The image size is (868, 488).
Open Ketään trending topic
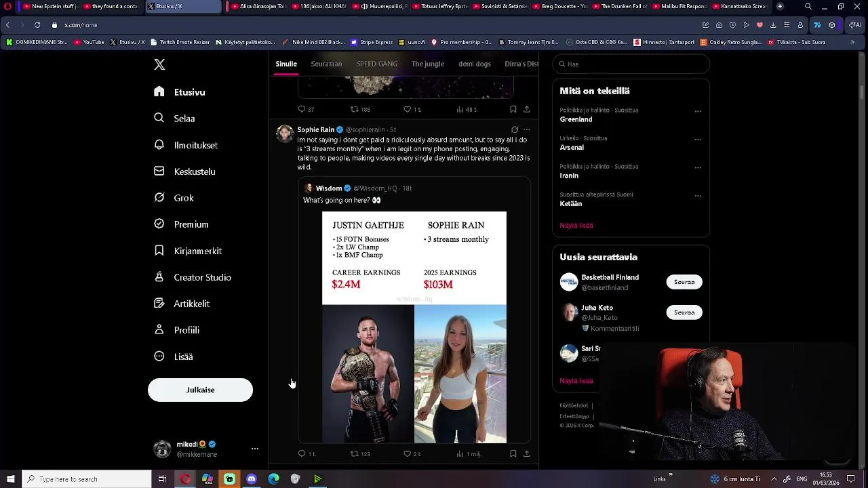tap(571, 203)
